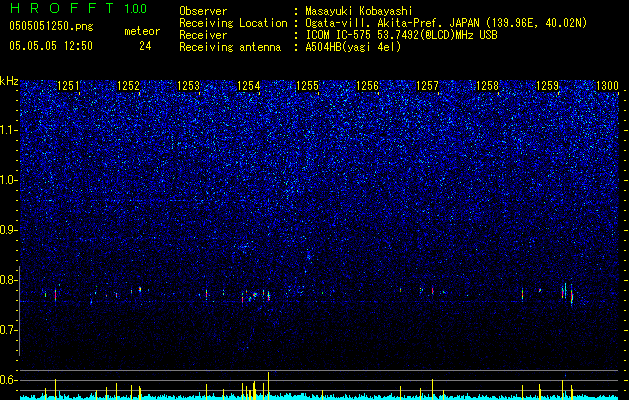The image size is (629, 400).
Task: Click the 1252 time marker
Action: click(128, 86)
